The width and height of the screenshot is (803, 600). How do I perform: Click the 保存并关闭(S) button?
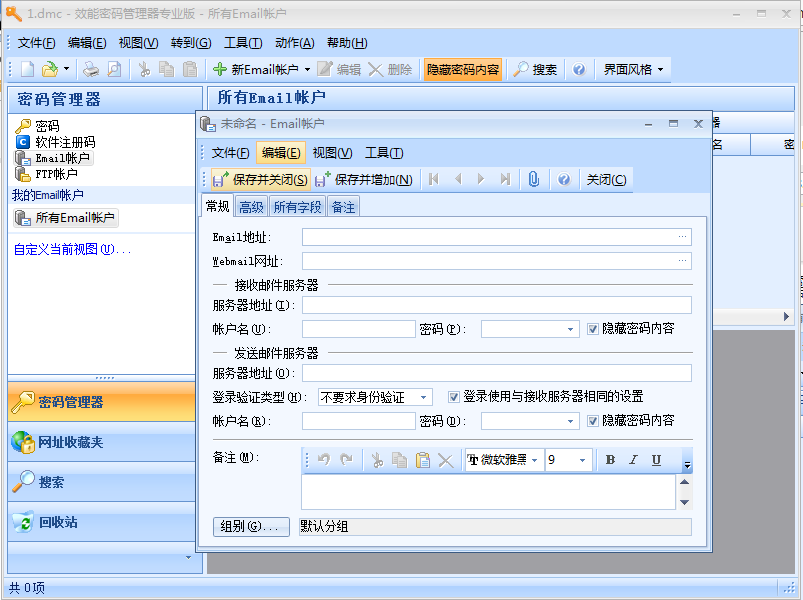tap(260, 179)
